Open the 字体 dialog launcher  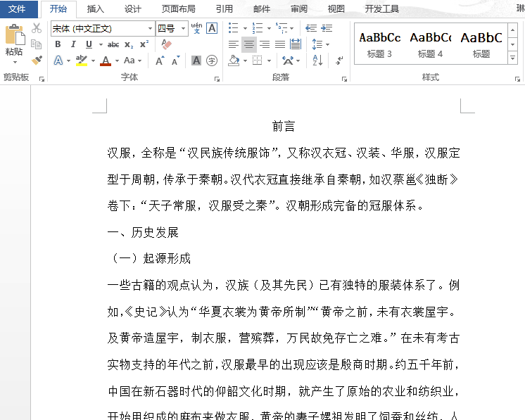tap(219, 79)
